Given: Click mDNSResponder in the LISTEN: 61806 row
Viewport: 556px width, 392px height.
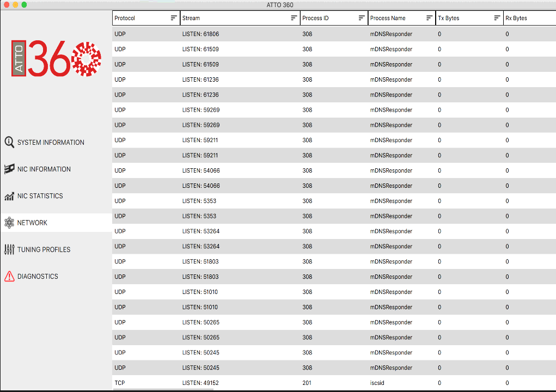Looking at the screenshot, I should coord(391,34).
